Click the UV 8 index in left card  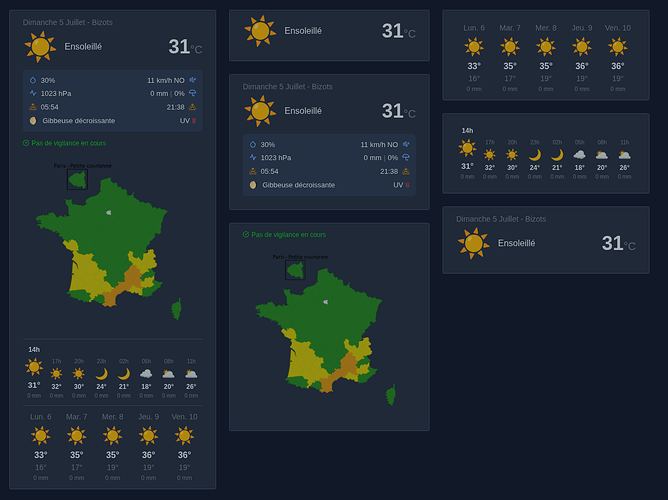coord(188,121)
